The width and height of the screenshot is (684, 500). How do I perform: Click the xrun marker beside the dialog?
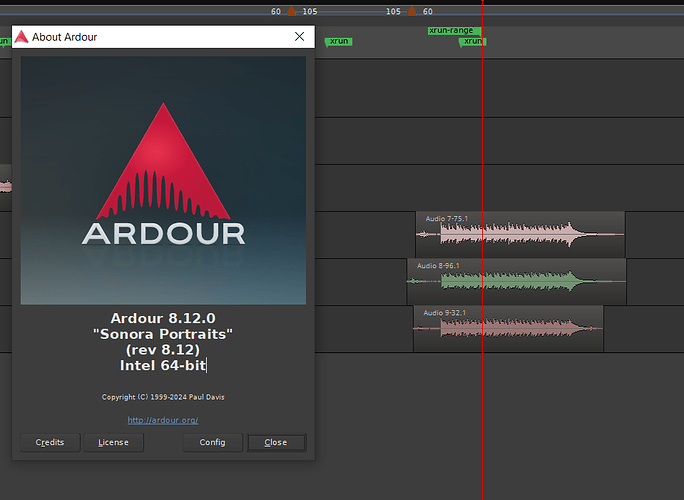[340, 41]
